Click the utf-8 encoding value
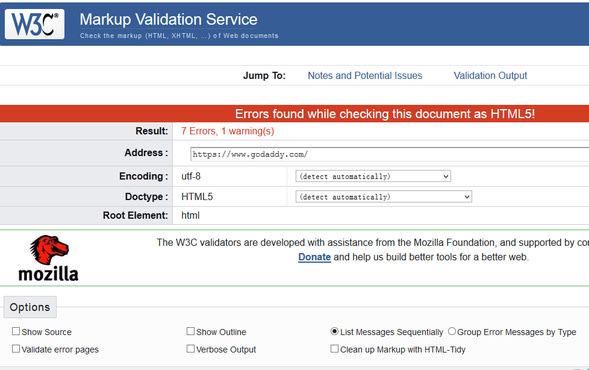 [x=191, y=176]
